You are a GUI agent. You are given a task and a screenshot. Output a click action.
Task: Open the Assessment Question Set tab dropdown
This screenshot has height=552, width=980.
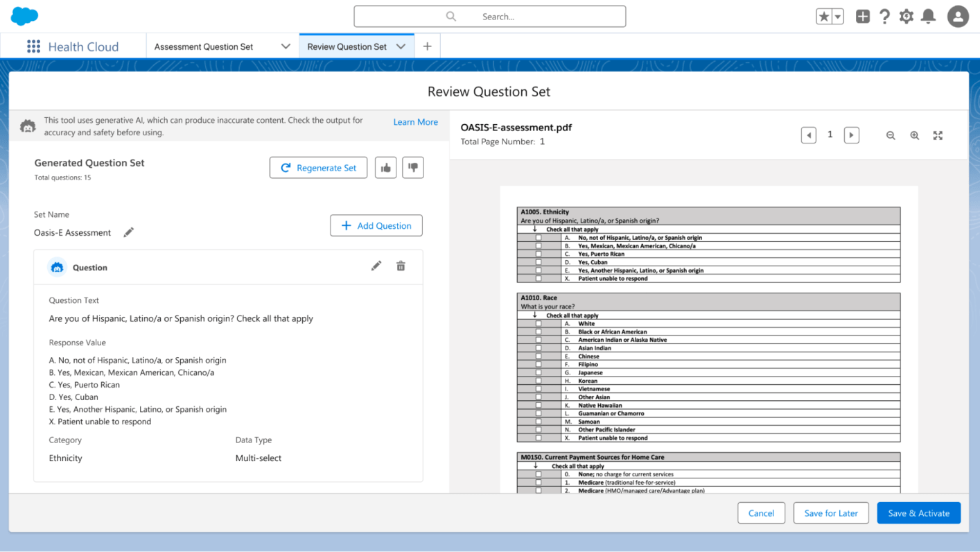click(285, 46)
